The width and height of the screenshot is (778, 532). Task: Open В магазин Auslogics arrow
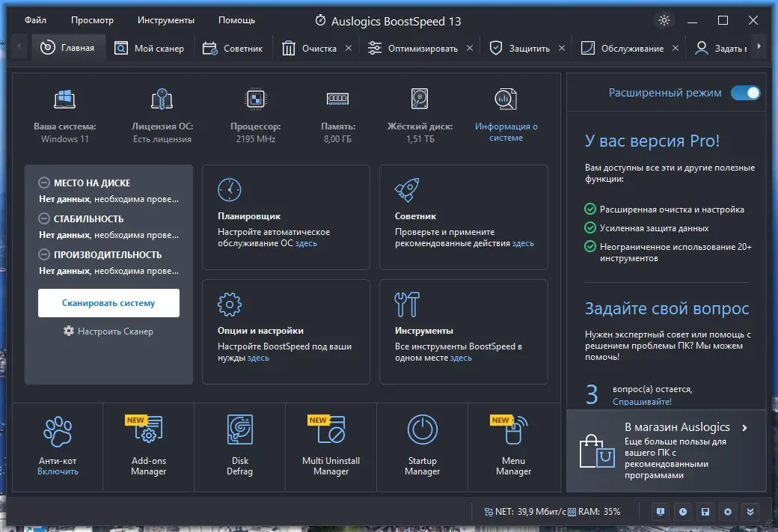pos(744,428)
